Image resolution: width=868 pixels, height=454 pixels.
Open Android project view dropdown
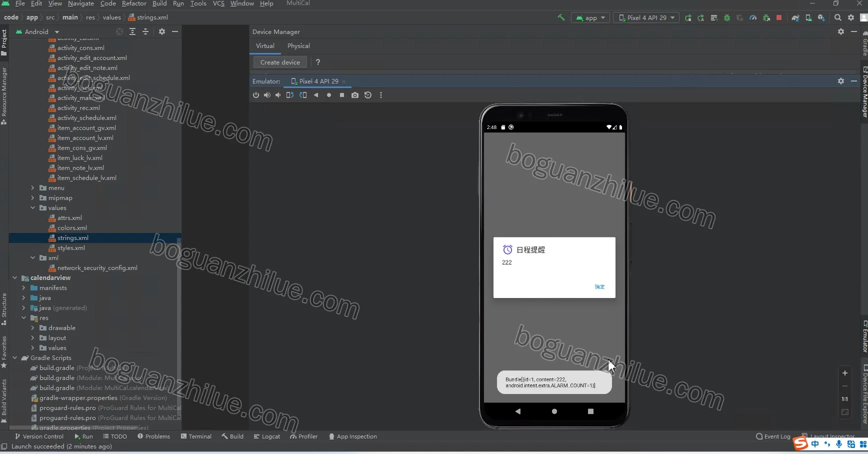point(38,31)
